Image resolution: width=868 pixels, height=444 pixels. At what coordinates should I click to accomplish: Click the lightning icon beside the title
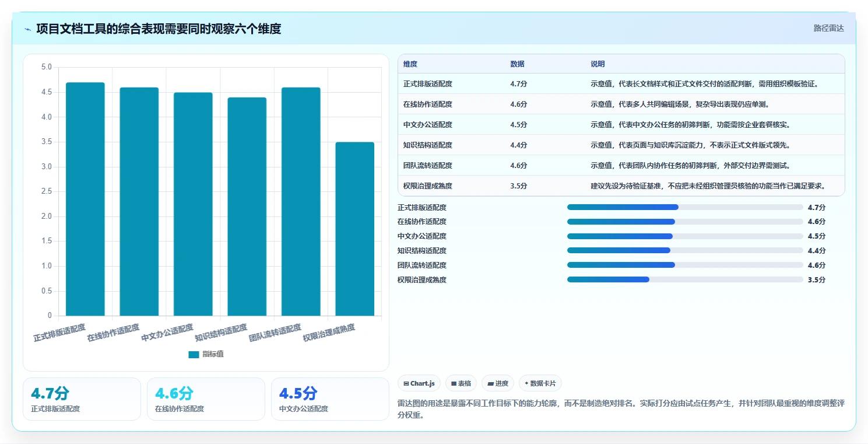click(27, 29)
